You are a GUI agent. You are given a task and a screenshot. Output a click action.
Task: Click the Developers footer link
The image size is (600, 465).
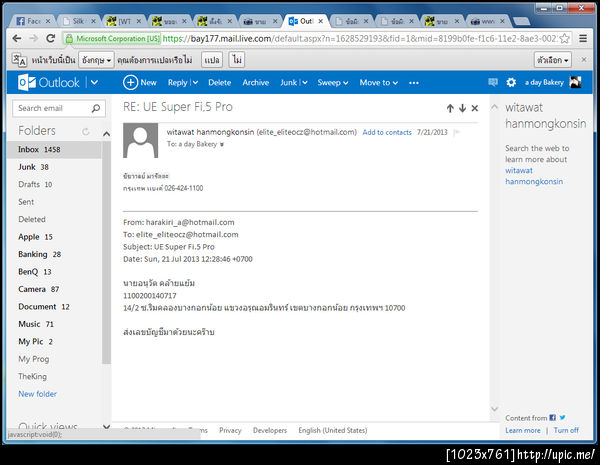pos(270,431)
